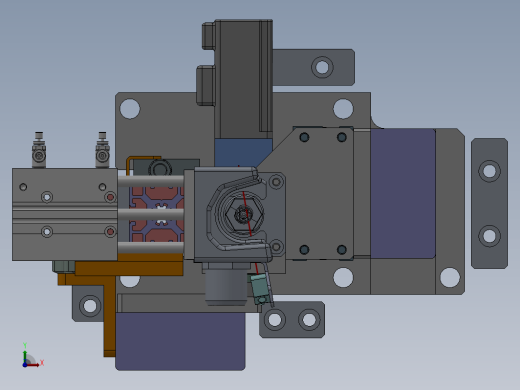Select the green sensor component
The image size is (520, 390).
tap(259, 289)
